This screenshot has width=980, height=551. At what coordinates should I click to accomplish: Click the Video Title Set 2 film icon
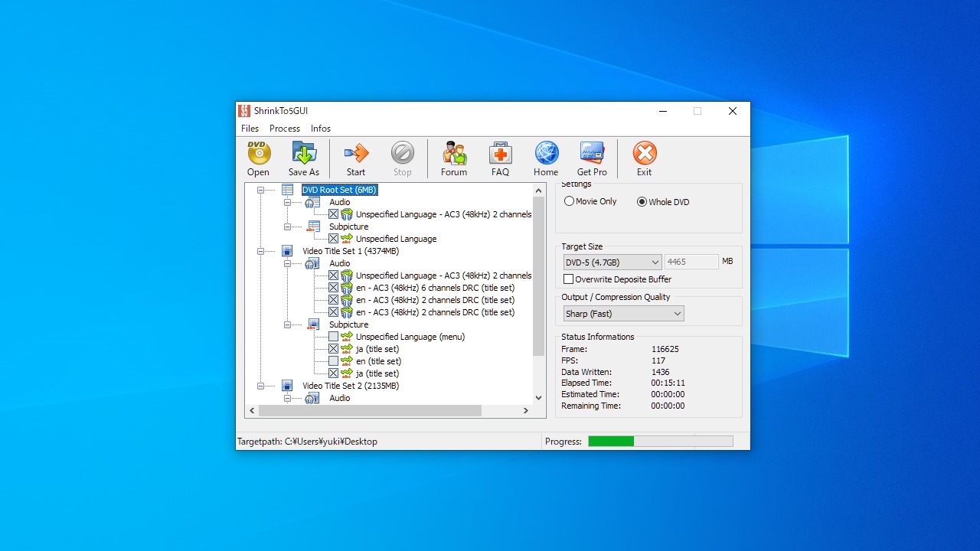tap(287, 386)
